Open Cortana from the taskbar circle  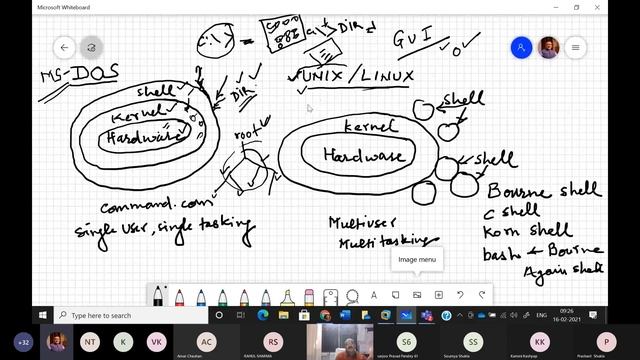coord(219,315)
